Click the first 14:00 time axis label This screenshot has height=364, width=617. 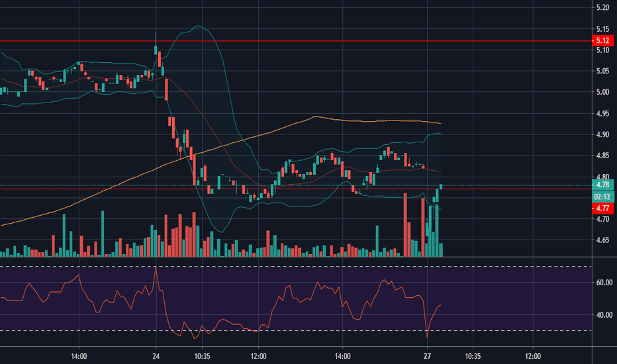tap(79, 356)
